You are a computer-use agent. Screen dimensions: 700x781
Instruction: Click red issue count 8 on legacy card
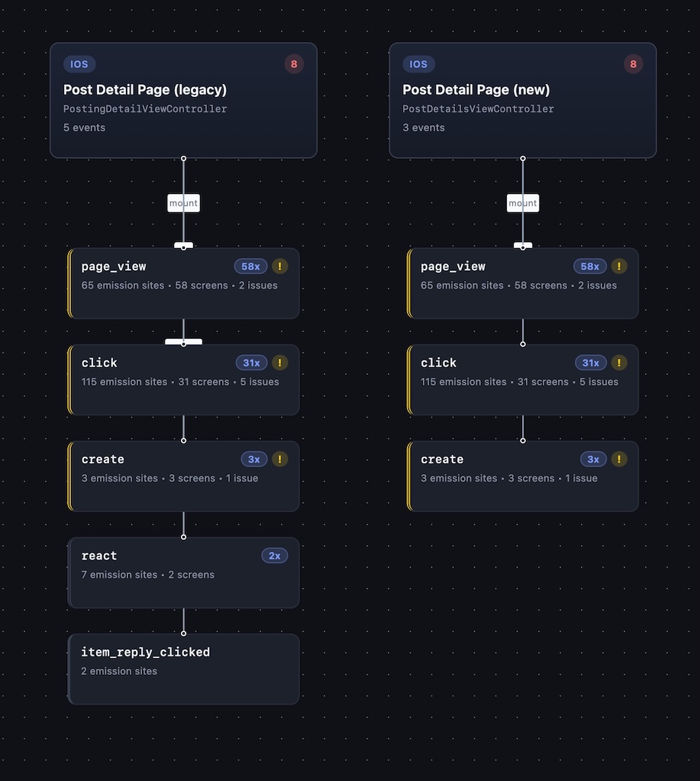294,64
